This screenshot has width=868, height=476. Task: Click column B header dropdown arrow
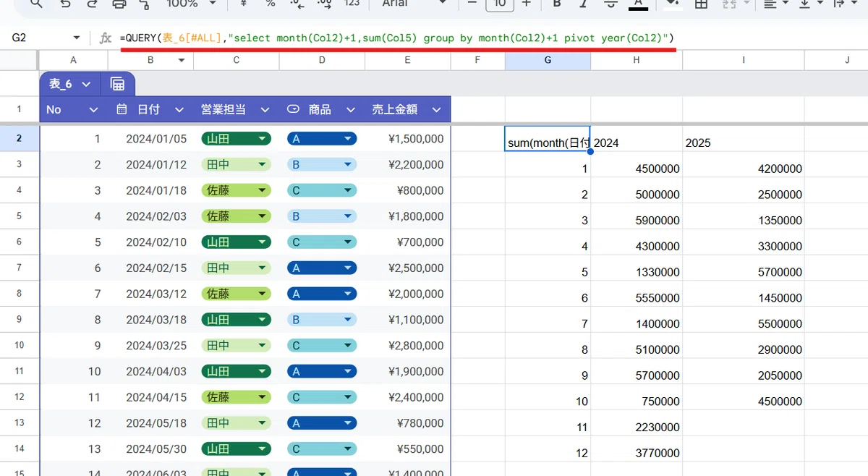(x=182, y=60)
